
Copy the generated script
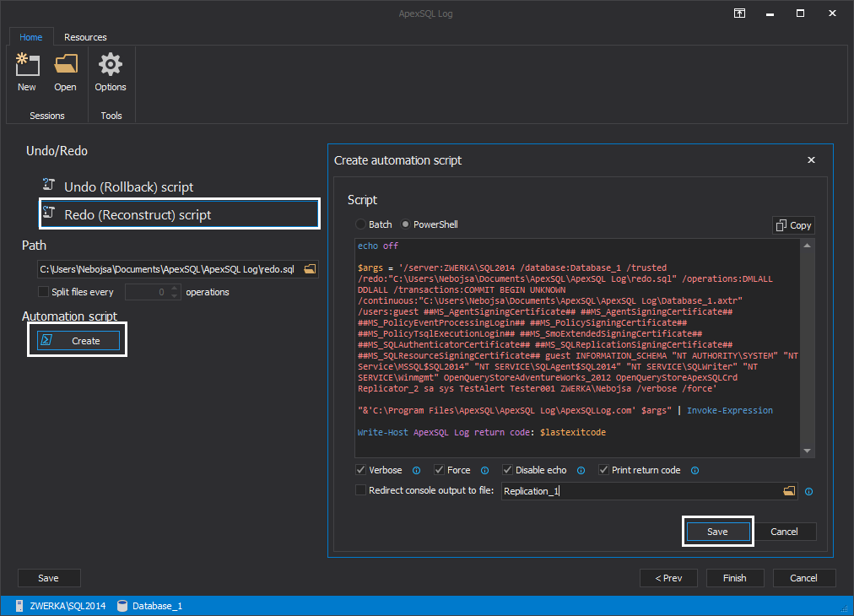[x=793, y=225]
